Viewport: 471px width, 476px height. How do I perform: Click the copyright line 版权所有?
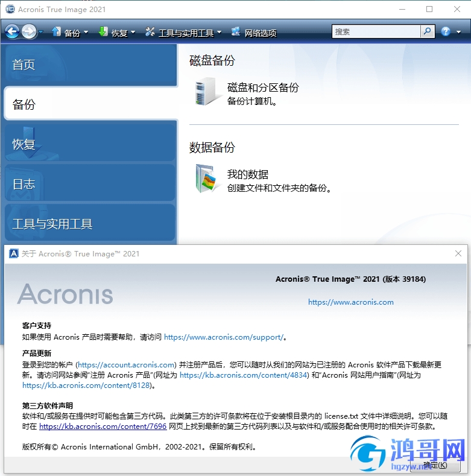pos(139,447)
